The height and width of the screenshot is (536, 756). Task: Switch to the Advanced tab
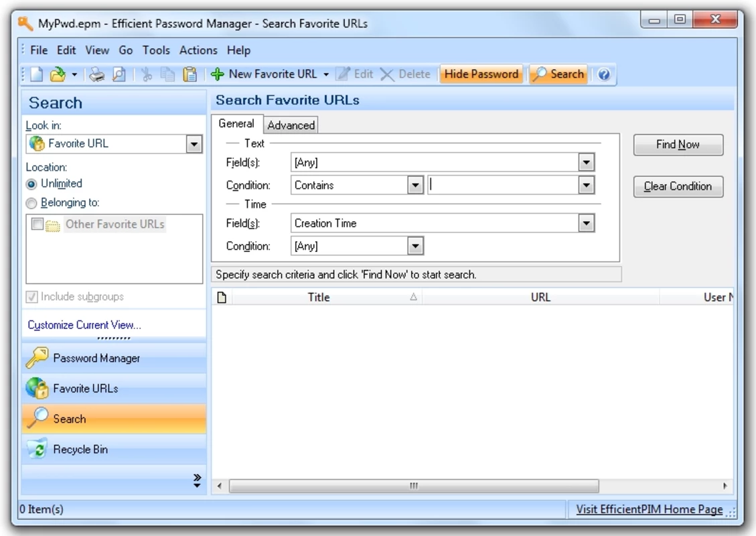[291, 125]
